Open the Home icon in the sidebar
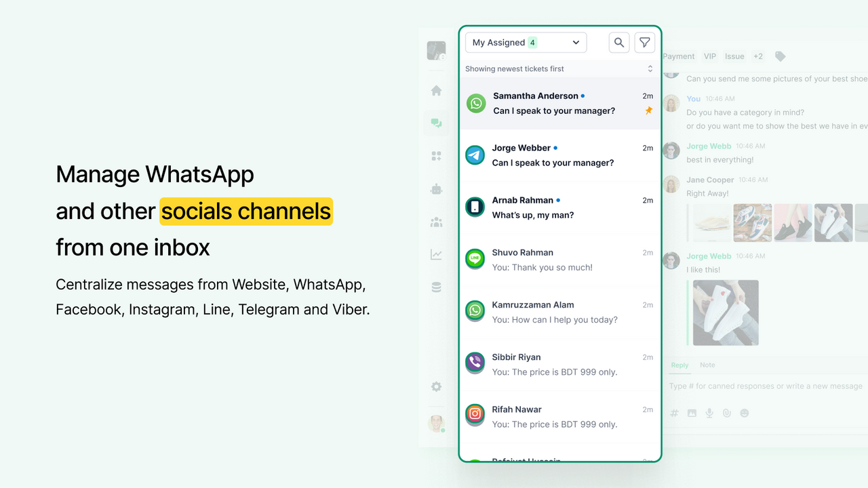This screenshot has width=868, height=488. tap(436, 91)
